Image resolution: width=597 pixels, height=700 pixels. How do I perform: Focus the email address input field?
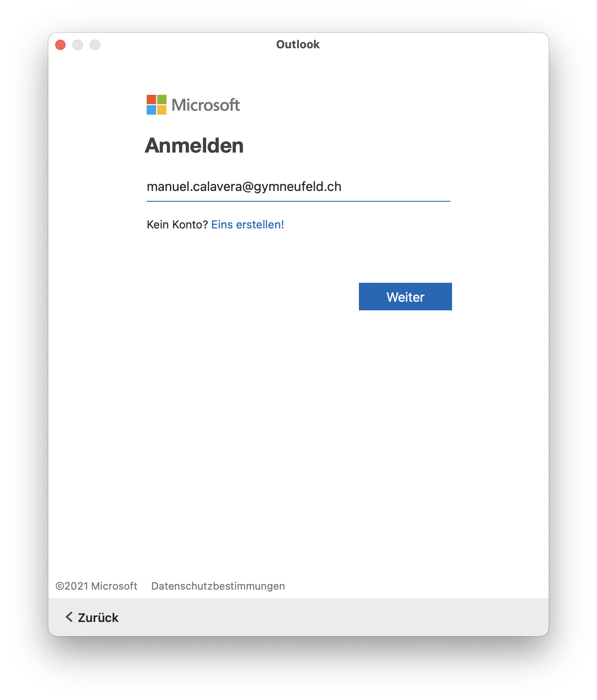point(298,187)
